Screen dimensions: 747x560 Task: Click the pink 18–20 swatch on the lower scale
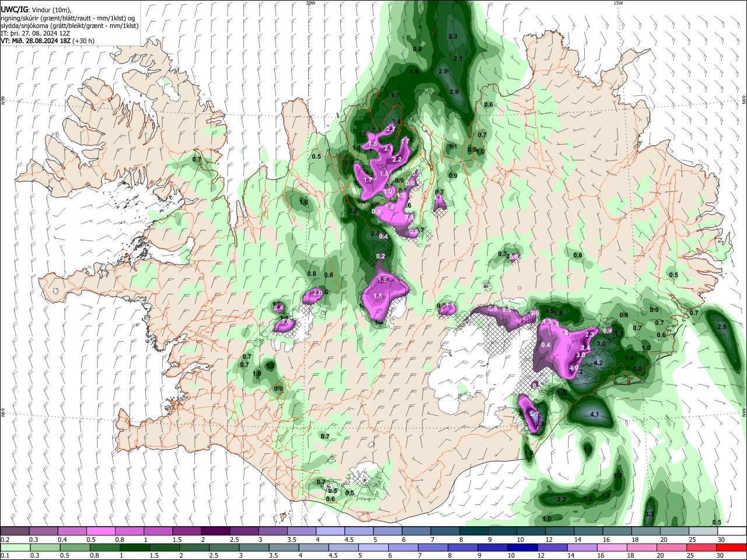pyautogui.click(x=642, y=547)
